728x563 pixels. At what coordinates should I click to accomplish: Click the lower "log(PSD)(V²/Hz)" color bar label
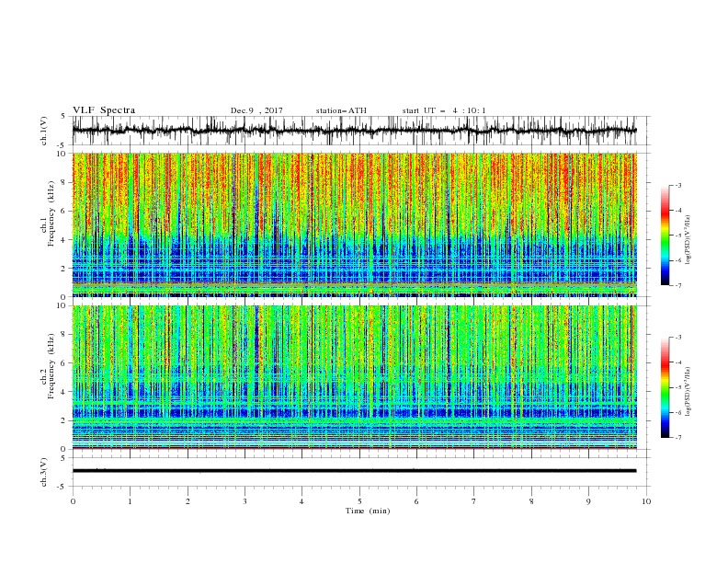click(x=688, y=392)
